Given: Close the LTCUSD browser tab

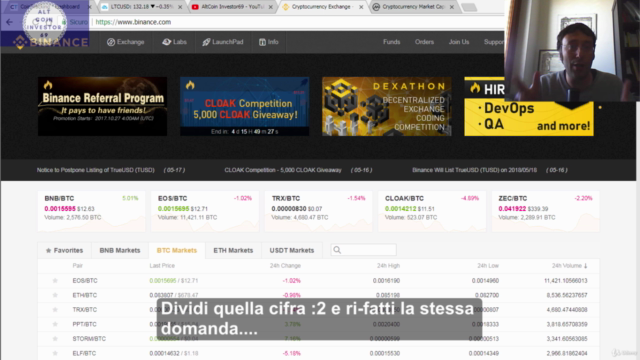Looking at the screenshot, I should tap(180, 7).
